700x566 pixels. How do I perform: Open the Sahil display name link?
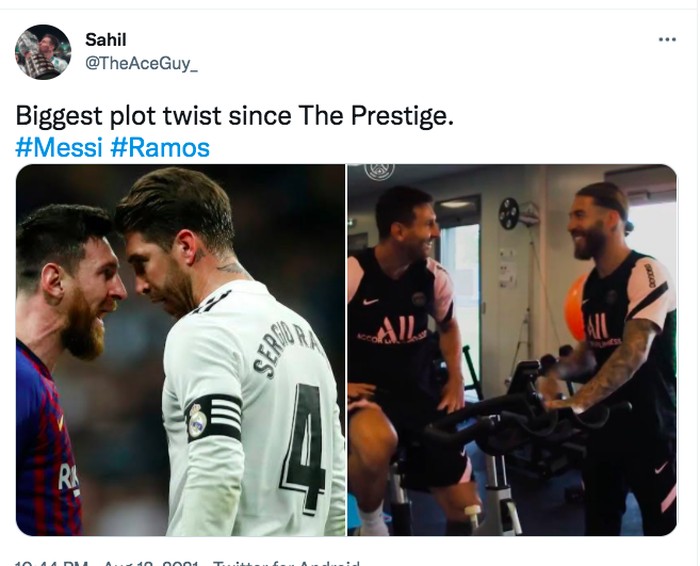106,41
